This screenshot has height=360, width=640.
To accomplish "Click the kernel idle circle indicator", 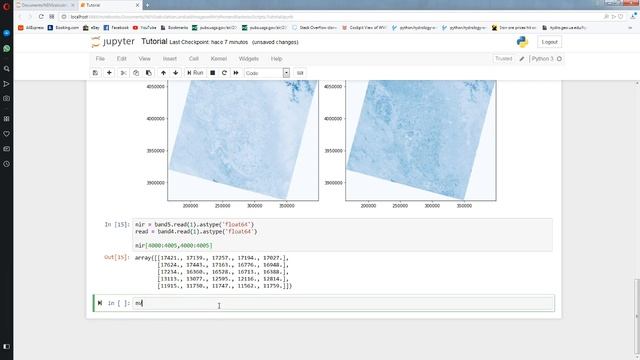I will point(559,59).
